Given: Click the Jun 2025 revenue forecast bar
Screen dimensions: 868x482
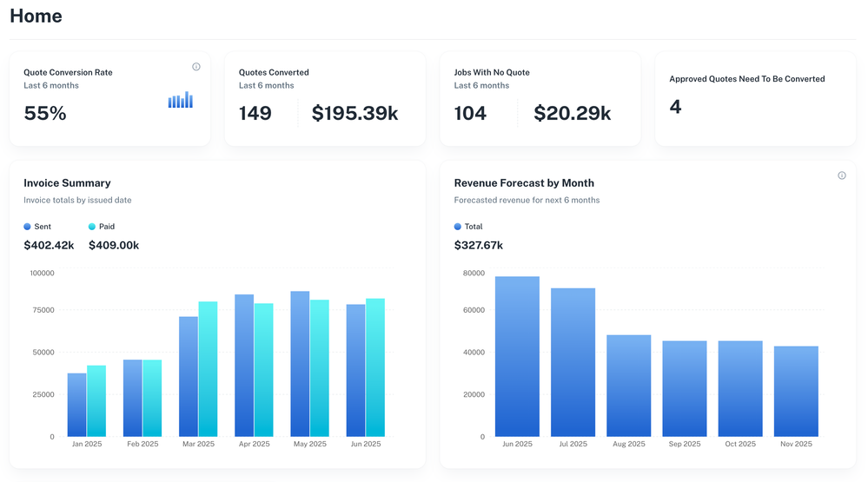Looking at the screenshot, I should pyautogui.click(x=517, y=356).
